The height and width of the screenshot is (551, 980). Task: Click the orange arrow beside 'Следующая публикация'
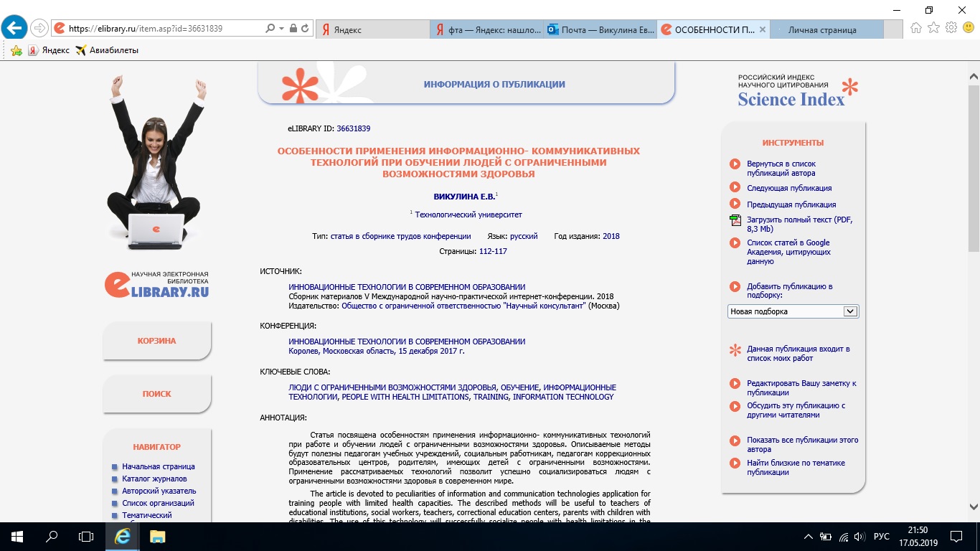[735, 188]
